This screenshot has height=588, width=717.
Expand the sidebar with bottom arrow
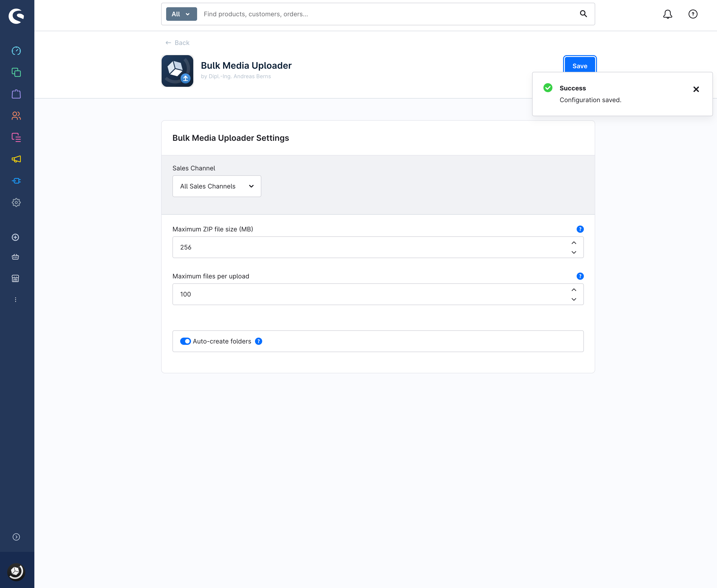[16, 537]
